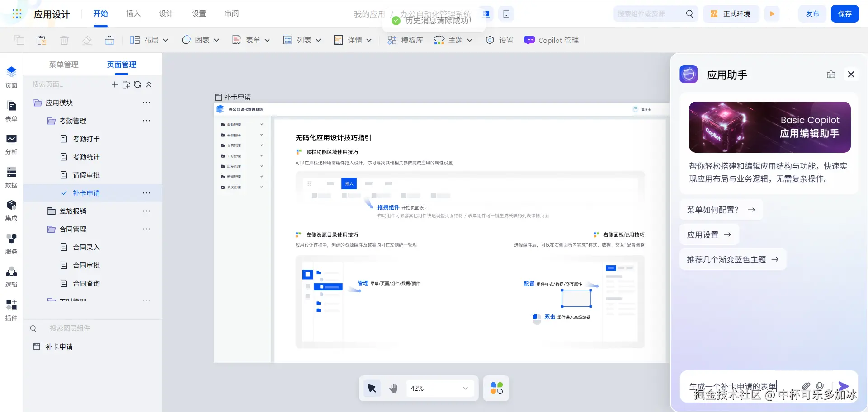Click the delete trash icon
This screenshot has height=412, width=868.
coord(64,40)
